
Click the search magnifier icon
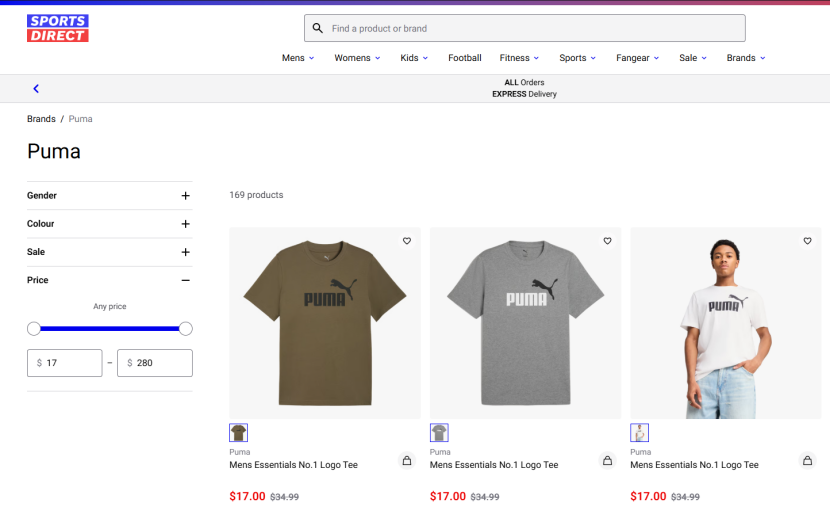318,29
